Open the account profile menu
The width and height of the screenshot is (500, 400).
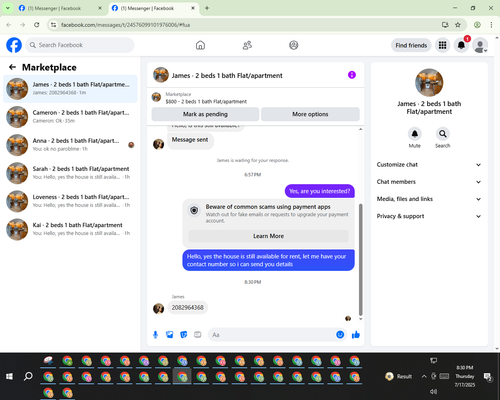tap(480, 45)
